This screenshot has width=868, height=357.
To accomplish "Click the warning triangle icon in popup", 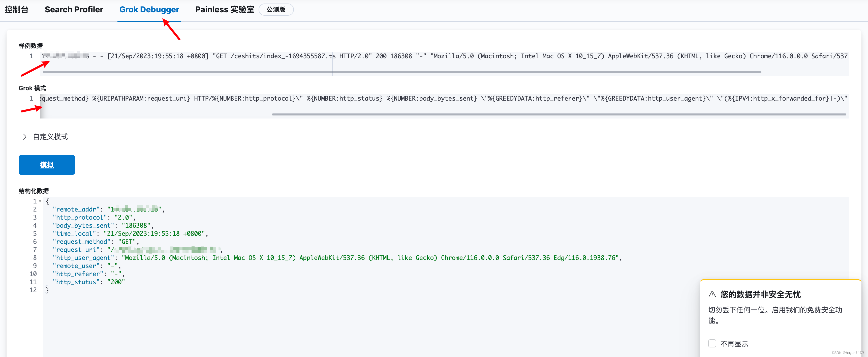I will coord(712,294).
